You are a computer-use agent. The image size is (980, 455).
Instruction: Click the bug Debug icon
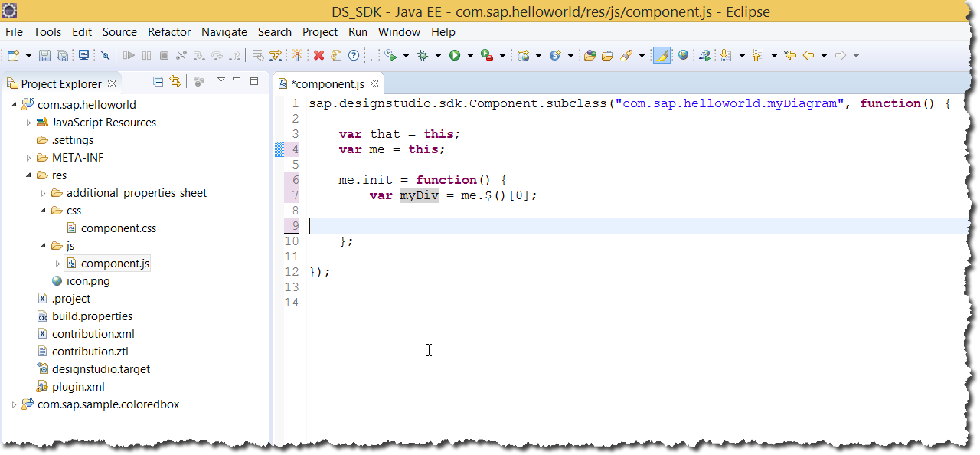(423, 56)
